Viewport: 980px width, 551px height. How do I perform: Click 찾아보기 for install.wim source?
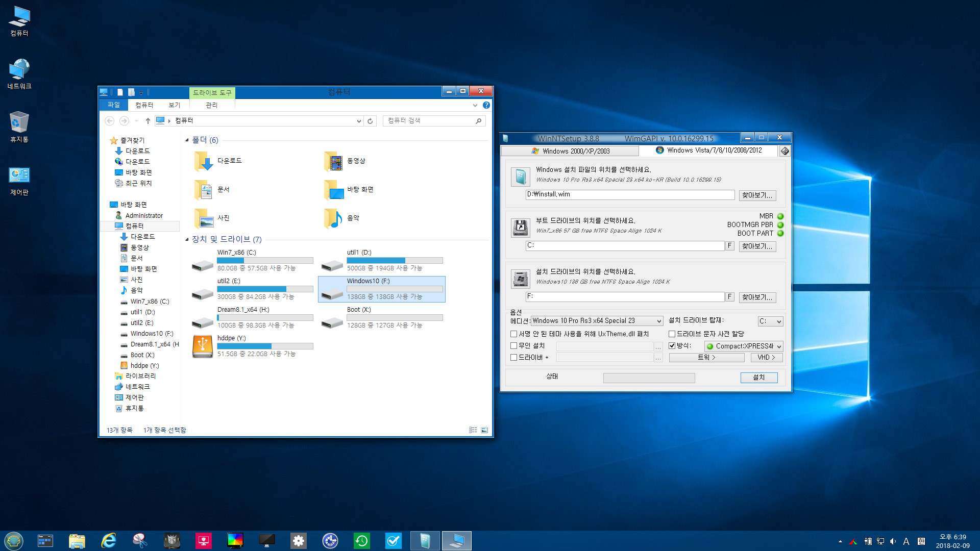click(x=757, y=195)
